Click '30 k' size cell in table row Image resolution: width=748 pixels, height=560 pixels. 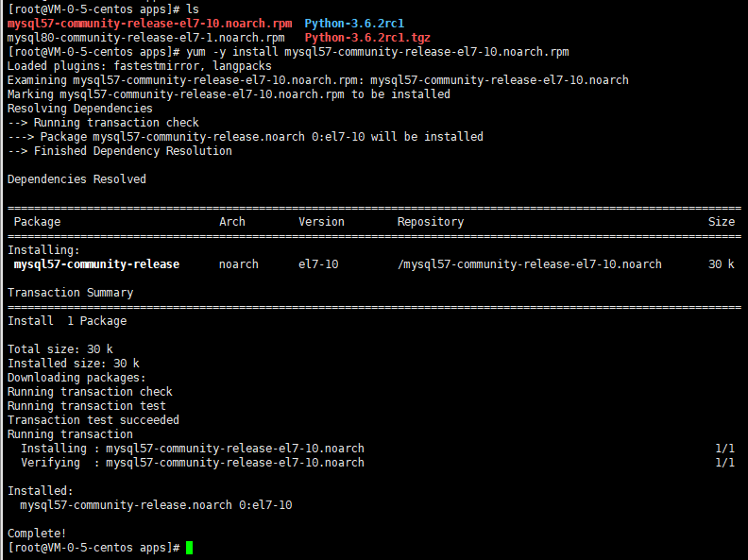722,264
